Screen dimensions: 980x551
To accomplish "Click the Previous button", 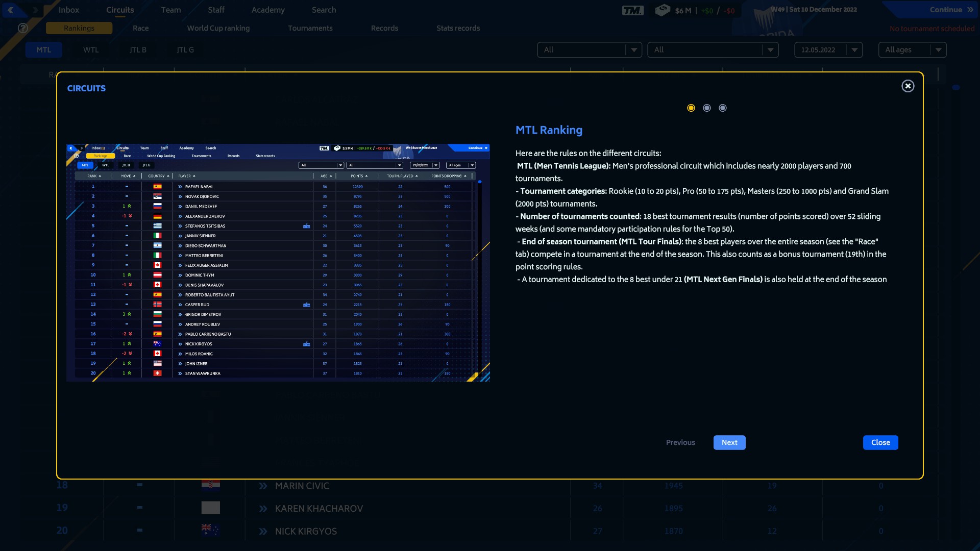I will pos(680,442).
